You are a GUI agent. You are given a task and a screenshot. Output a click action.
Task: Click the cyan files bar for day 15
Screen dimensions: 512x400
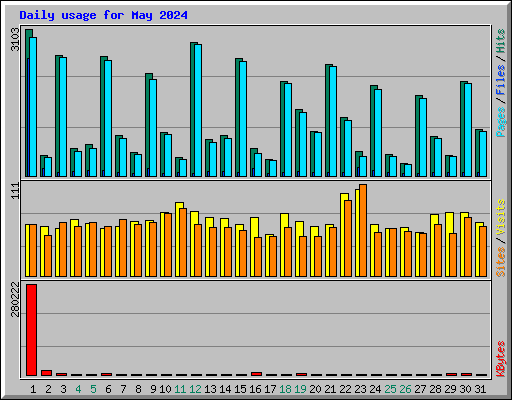pos(243,119)
